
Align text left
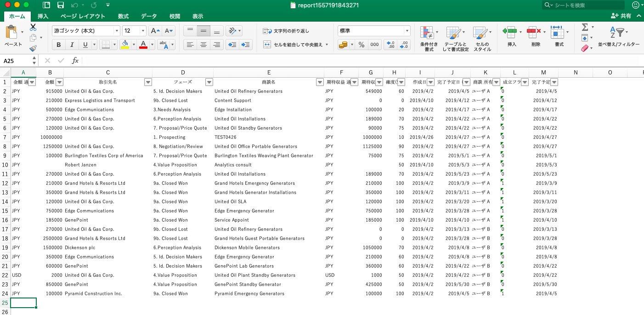[190, 45]
